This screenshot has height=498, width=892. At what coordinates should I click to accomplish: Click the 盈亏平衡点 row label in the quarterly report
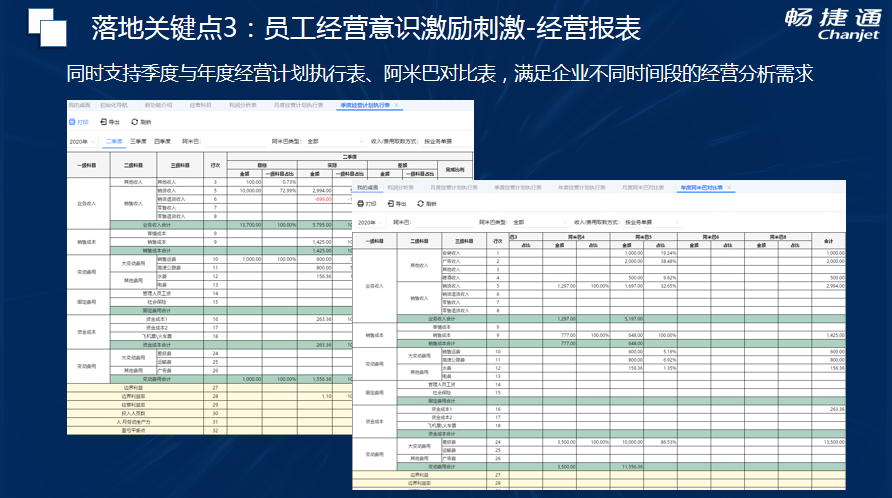[133, 430]
